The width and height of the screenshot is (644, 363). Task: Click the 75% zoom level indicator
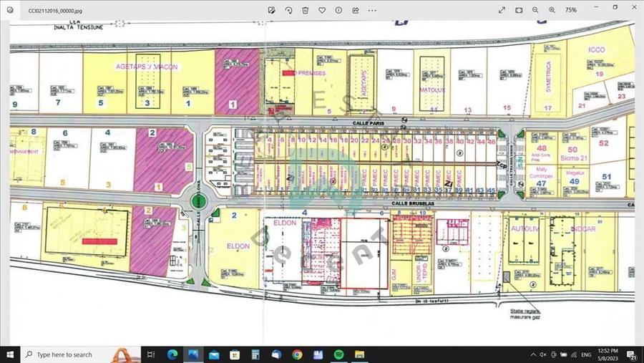click(571, 10)
